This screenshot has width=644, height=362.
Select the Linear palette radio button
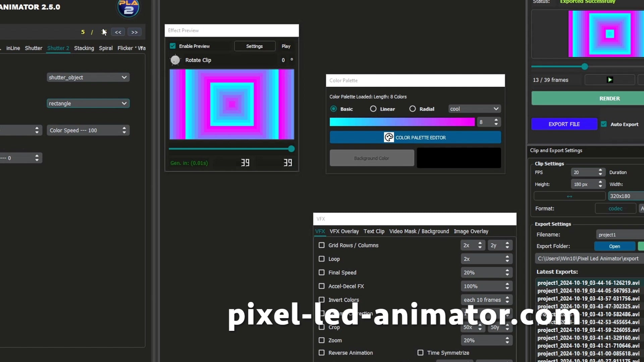click(373, 109)
